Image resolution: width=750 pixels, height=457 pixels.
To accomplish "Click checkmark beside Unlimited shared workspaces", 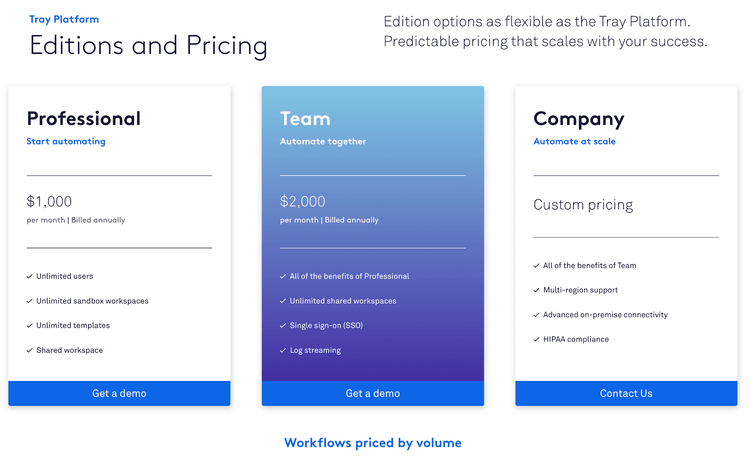I will tap(283, 301).
